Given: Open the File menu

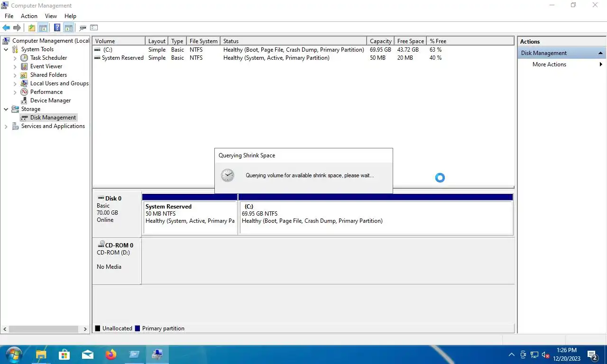Looking at the screenshot, I should click(x=9, y=16).
